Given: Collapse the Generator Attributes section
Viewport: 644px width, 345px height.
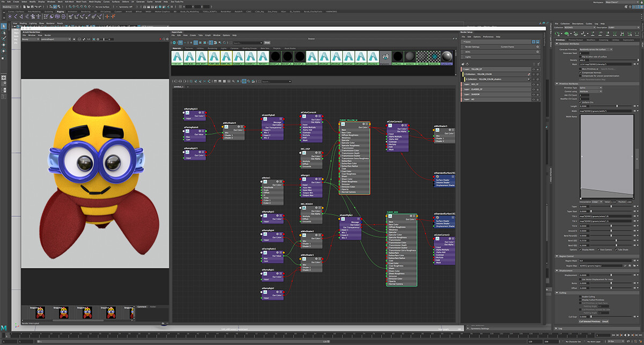Looking at the screenshot, I should pos(556,45).
